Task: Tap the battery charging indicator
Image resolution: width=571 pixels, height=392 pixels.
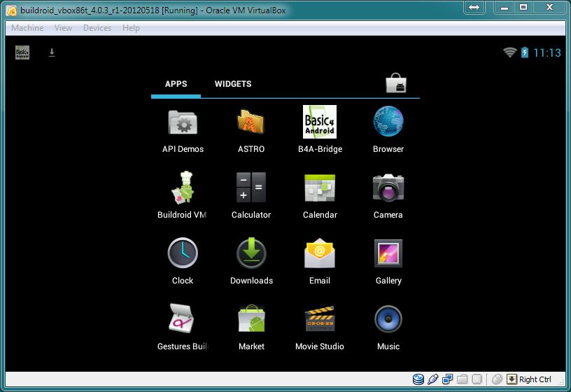Action: tap(524, 52)
